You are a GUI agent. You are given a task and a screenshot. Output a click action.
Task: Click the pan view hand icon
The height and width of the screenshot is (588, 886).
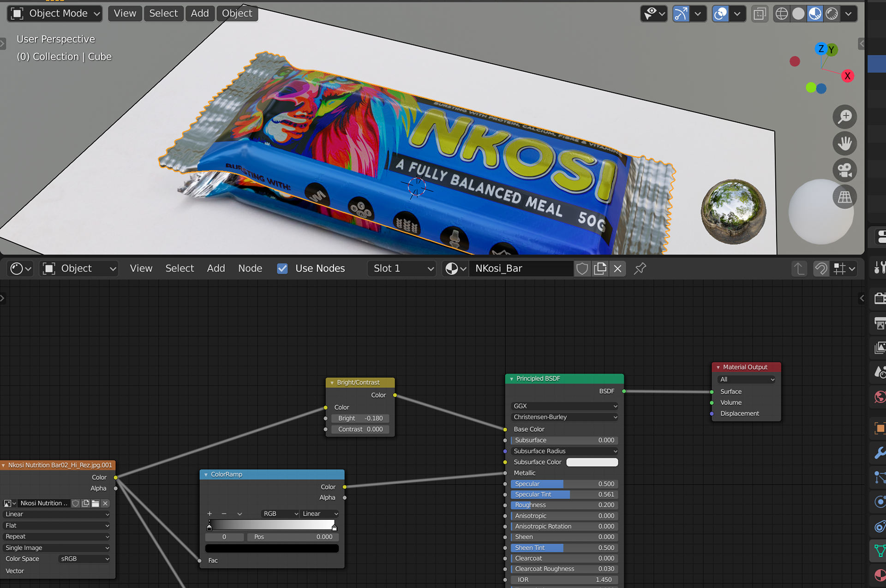point(844,143)
